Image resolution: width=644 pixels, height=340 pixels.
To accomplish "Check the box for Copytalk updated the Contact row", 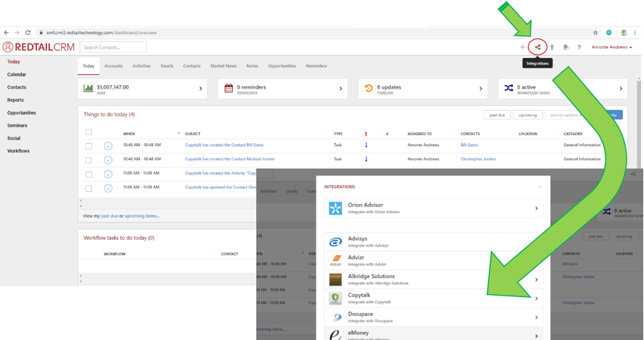I will pos(89,188).
